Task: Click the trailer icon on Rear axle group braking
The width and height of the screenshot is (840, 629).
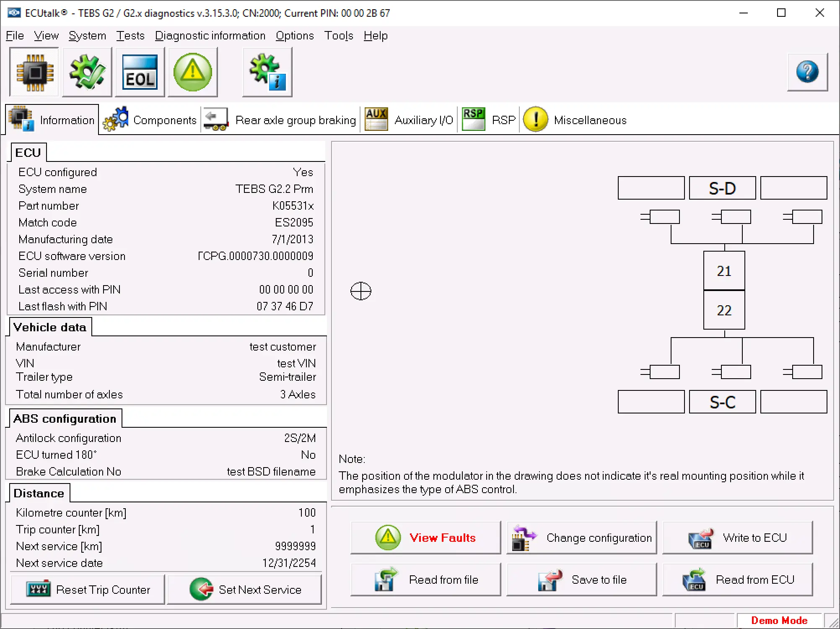Action: (x=216, y=119)
